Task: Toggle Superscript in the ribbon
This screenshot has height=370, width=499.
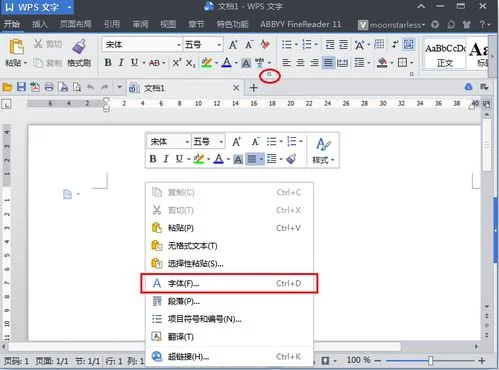Action: pos(177,63)
